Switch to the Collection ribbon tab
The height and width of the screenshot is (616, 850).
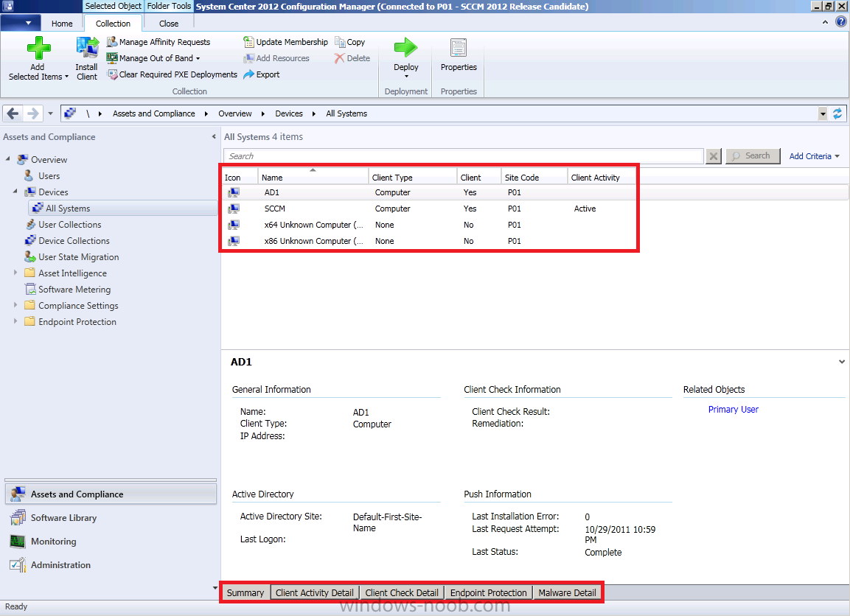(113, 24)
